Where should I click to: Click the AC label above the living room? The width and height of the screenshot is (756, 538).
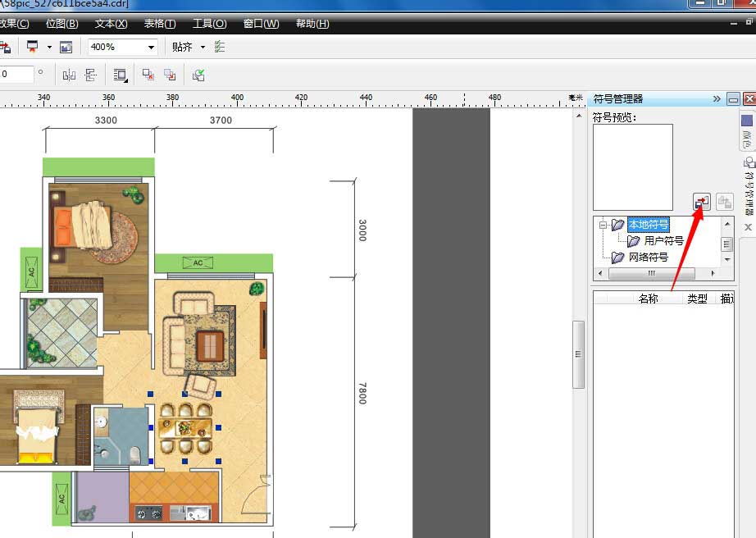(198, 262)
